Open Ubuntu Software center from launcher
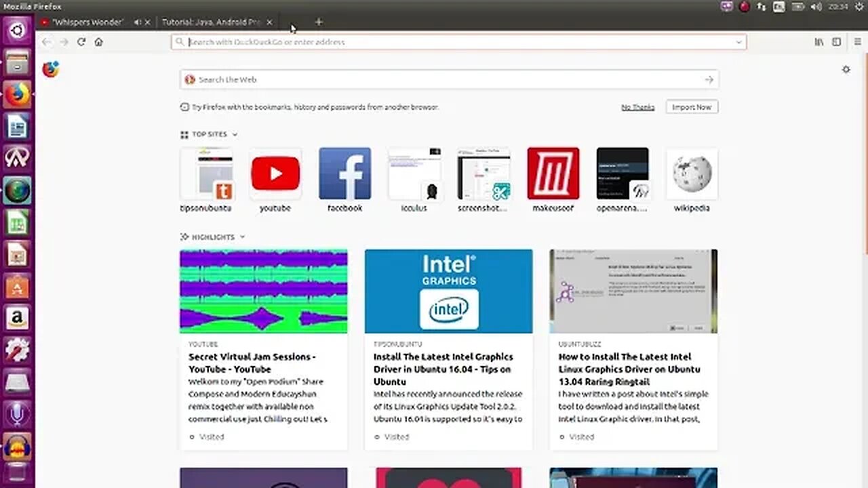Image resolution: width=868 pixels, height=488 pixels. (x=17, y=287)
